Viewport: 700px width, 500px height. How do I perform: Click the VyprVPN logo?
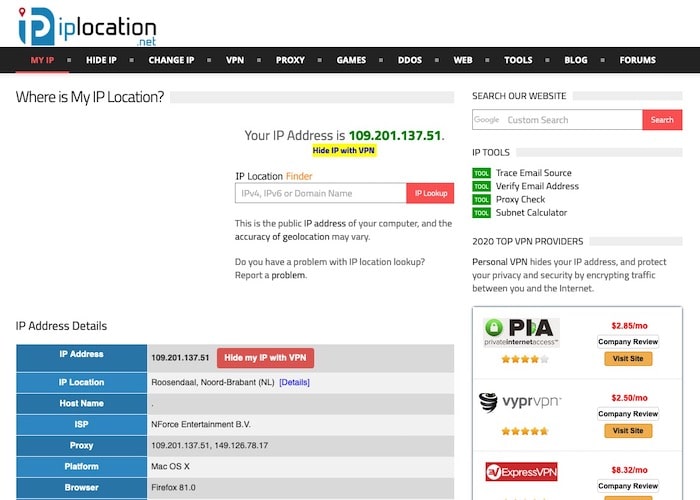coord(520,403)
